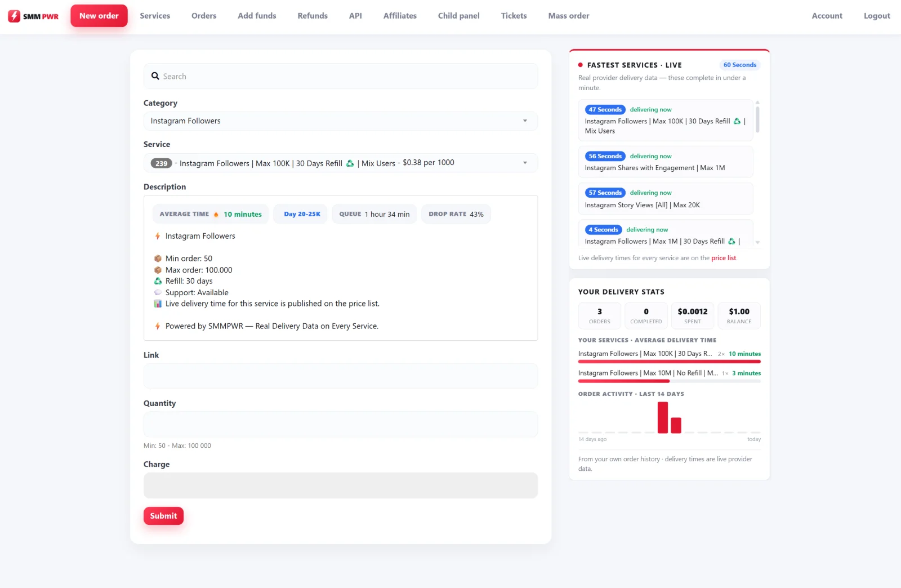Click the 10 minutes delivery progress bar

pos(670,362)
